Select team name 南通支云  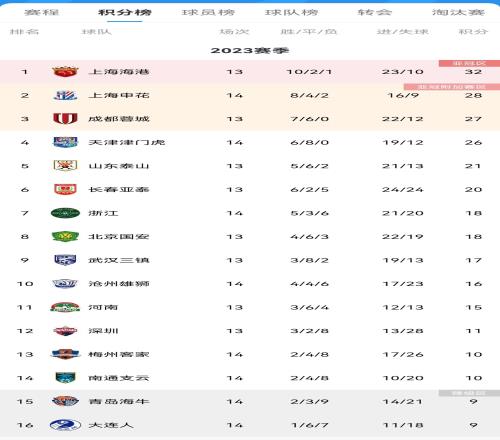tap(119, 378)
